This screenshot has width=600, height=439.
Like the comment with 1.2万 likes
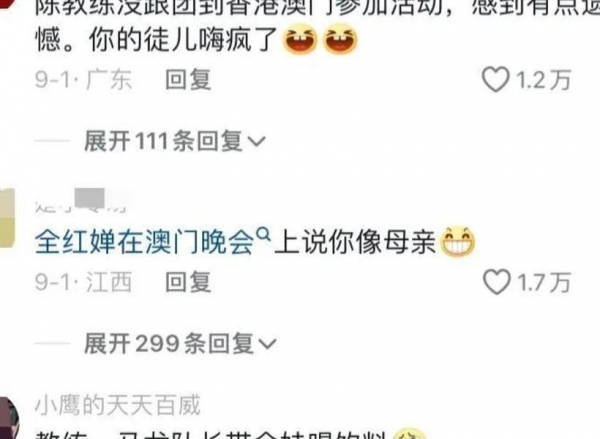click(496, 79)
